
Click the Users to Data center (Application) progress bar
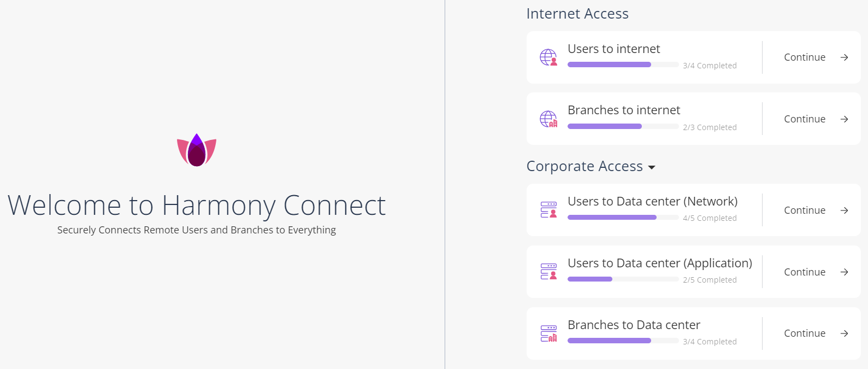pos(623,279)
